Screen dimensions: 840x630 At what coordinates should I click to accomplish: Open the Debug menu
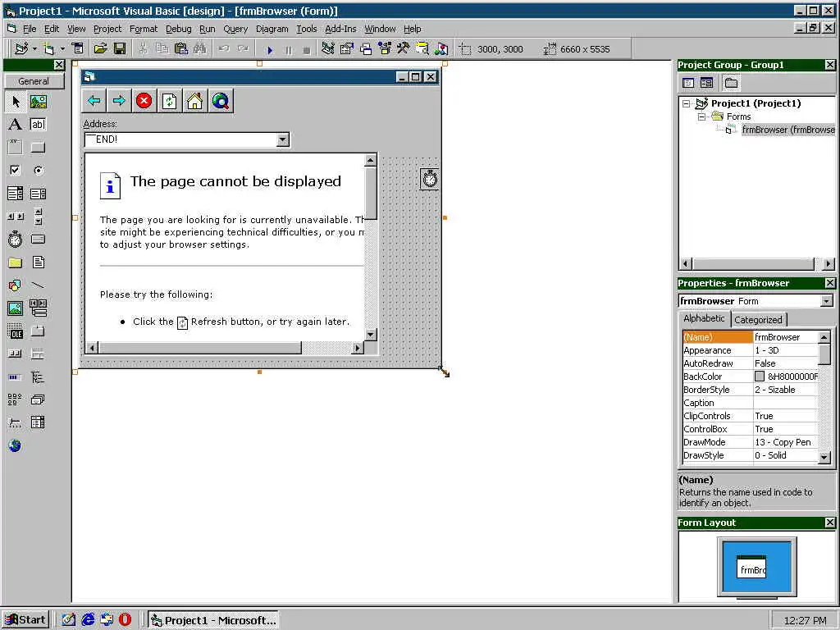coord(178,29)
